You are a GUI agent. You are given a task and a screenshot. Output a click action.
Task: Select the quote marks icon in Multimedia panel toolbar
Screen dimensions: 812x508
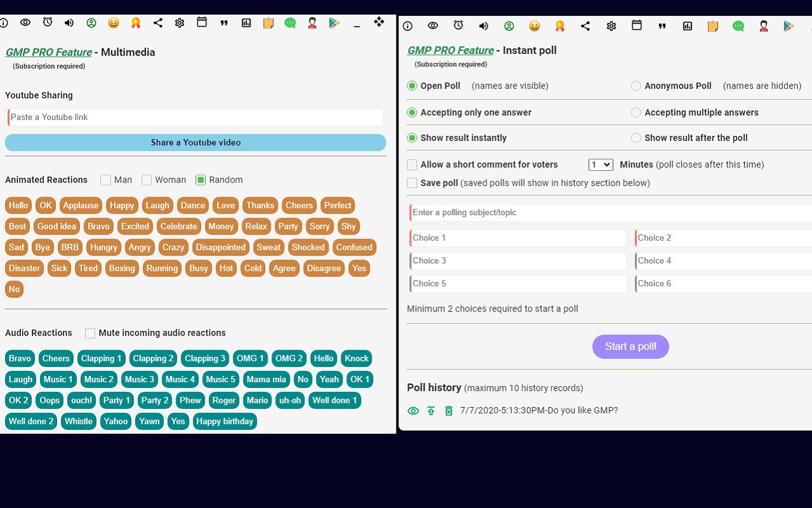pyautogui.click(x=224, y=23)
